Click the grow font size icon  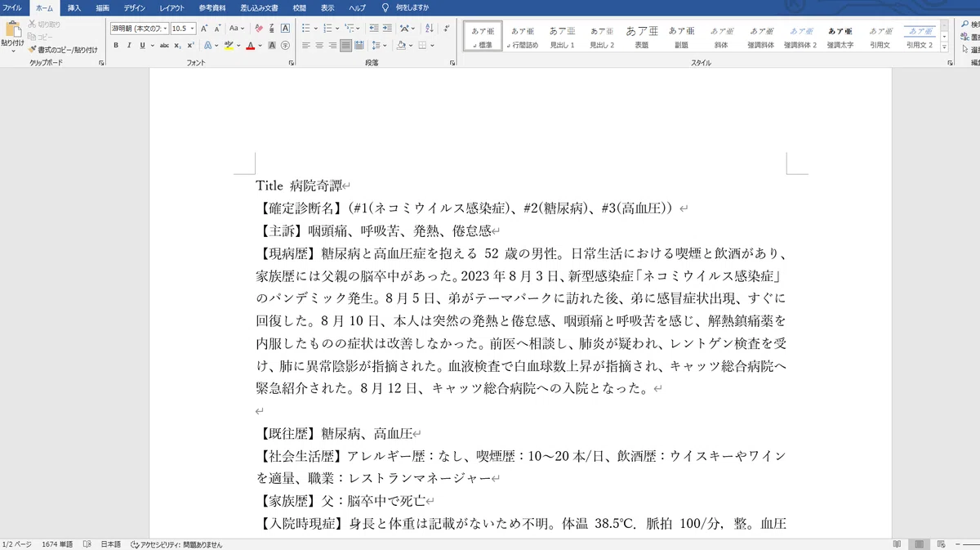point(204,29)
